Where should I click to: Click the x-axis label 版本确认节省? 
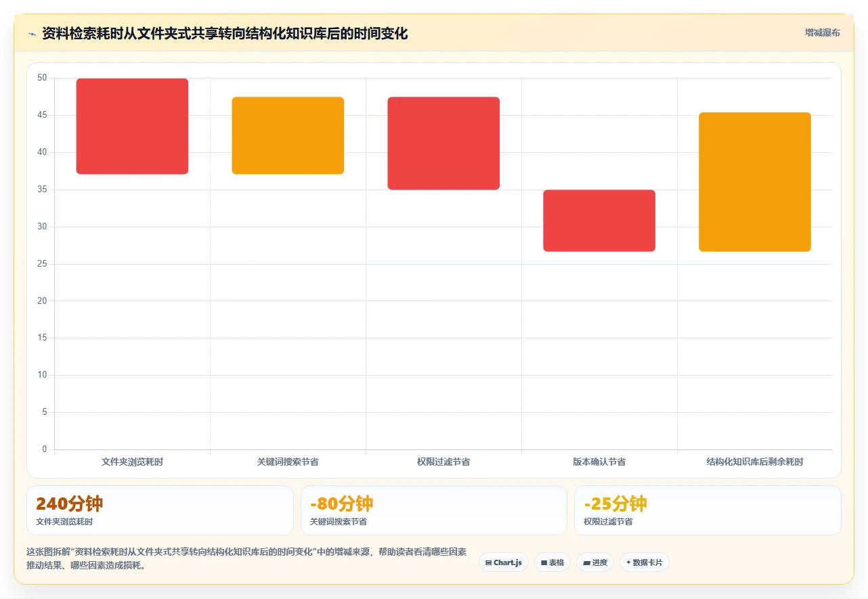[599, 462]
